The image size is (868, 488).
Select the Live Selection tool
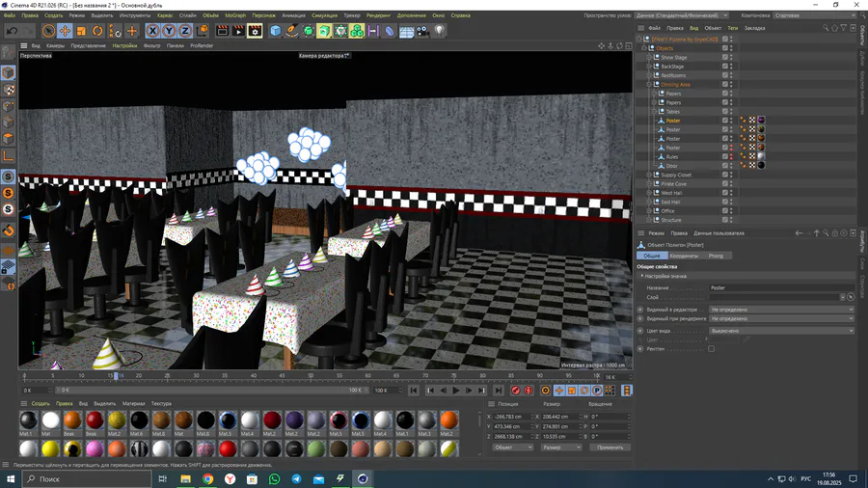pyautogui.click(x=48, y=31)
